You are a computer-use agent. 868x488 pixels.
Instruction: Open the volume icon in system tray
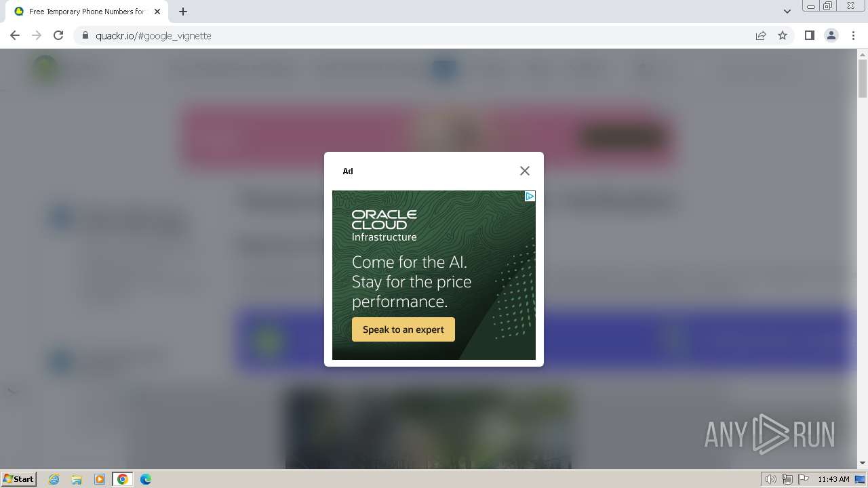click(x=770, y=479)
